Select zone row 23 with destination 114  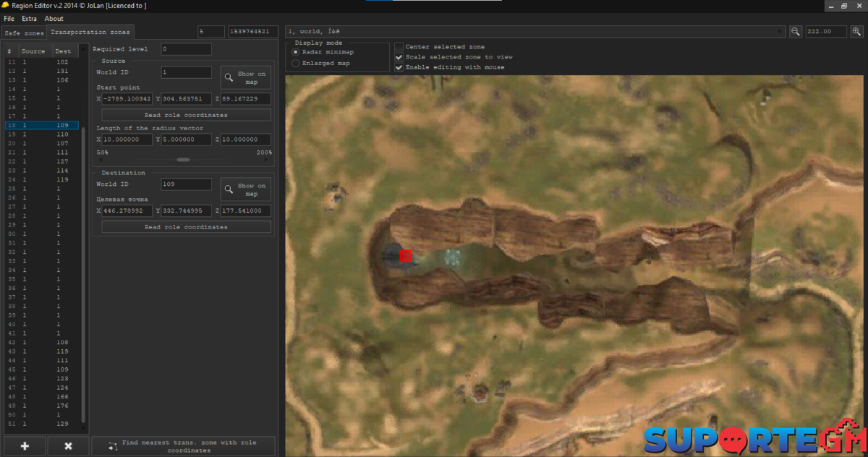[x=41, y=171]
